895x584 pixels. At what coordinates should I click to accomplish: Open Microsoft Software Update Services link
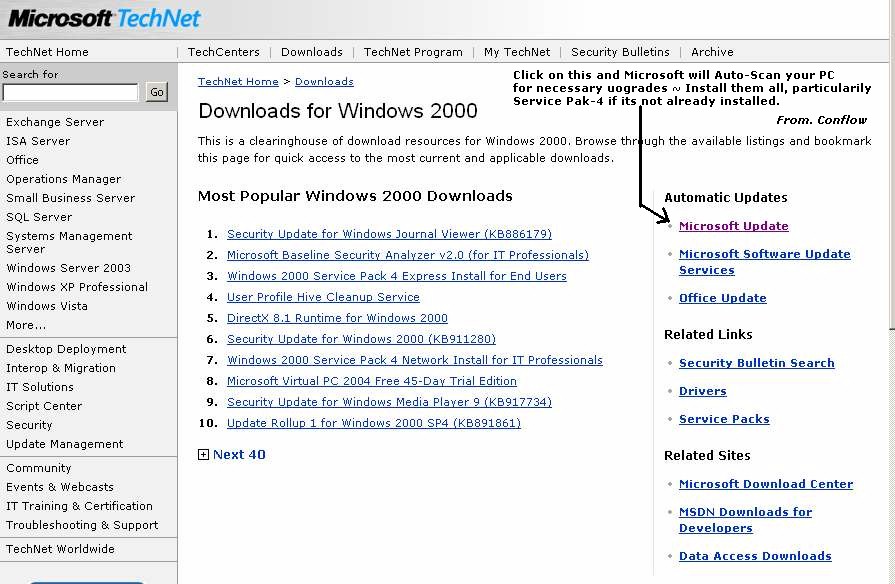coord(764,262)
